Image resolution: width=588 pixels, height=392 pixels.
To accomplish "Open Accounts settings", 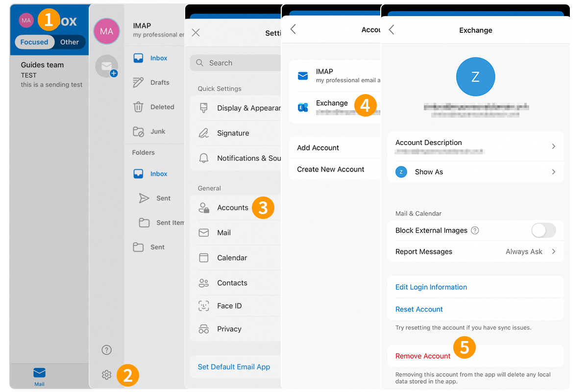I will click(233, 208).
